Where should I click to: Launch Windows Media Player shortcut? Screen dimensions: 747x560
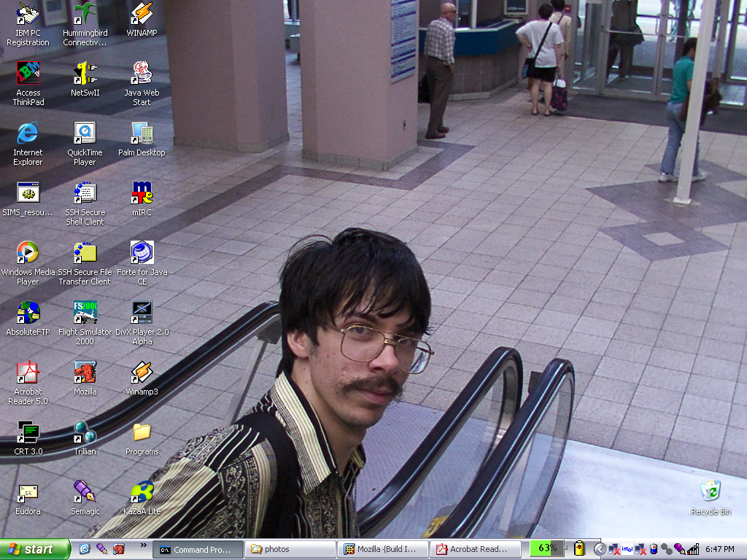28,253
